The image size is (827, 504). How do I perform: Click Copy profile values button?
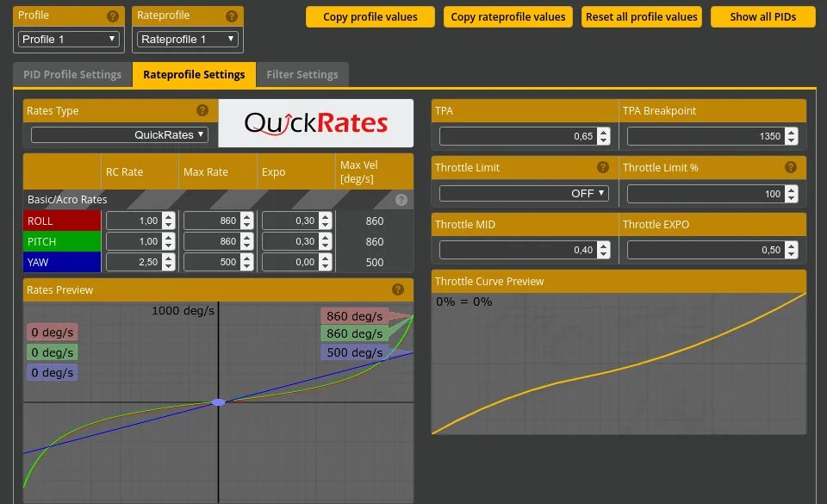tap(370, 17)
